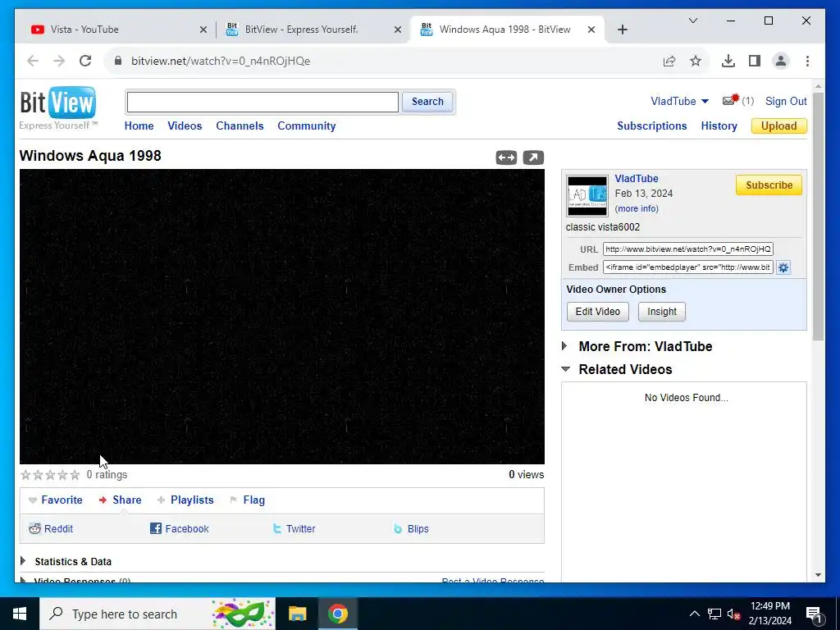This screenshot has width=840, height=630.
Task: Go back in Chrome
Action: (33, 61)
